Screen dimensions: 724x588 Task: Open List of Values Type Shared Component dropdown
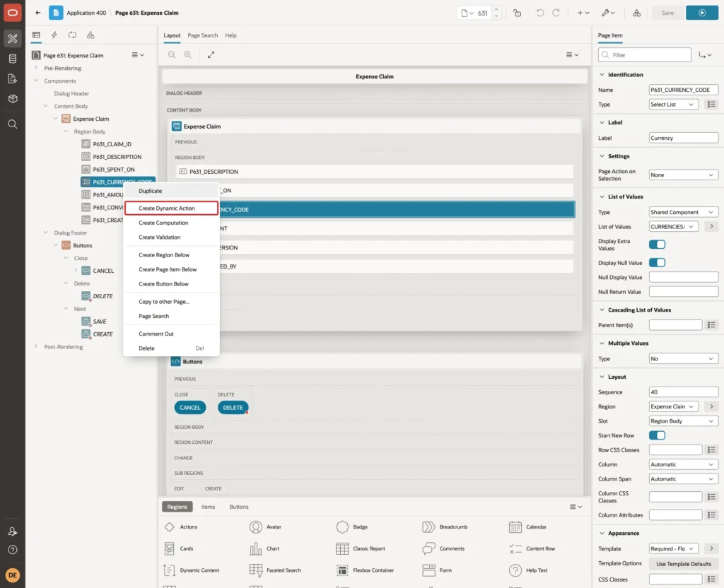click(x=684, y=212)
